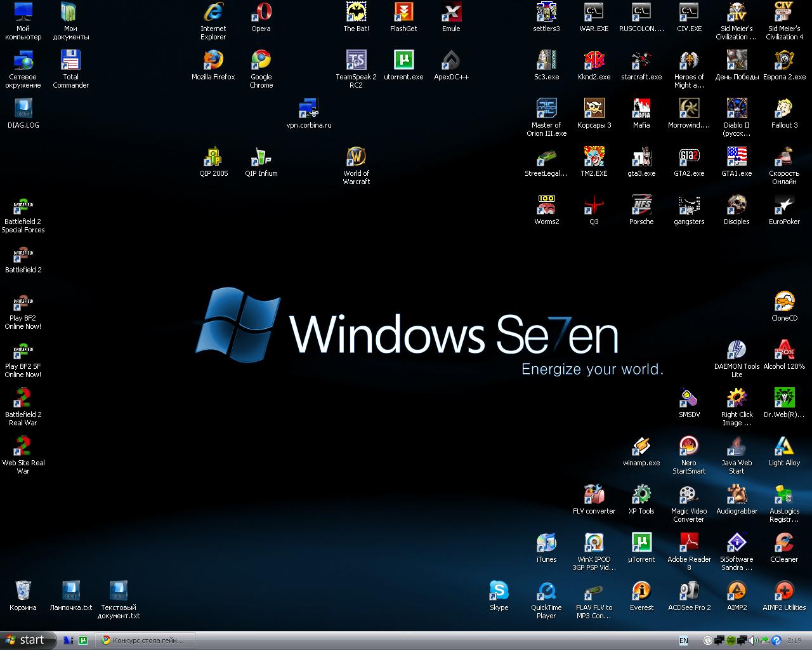Select the Mozilla Firefox icon
Image resolution: width=812 pixels, height=650 pixels.
pos(213,60)
